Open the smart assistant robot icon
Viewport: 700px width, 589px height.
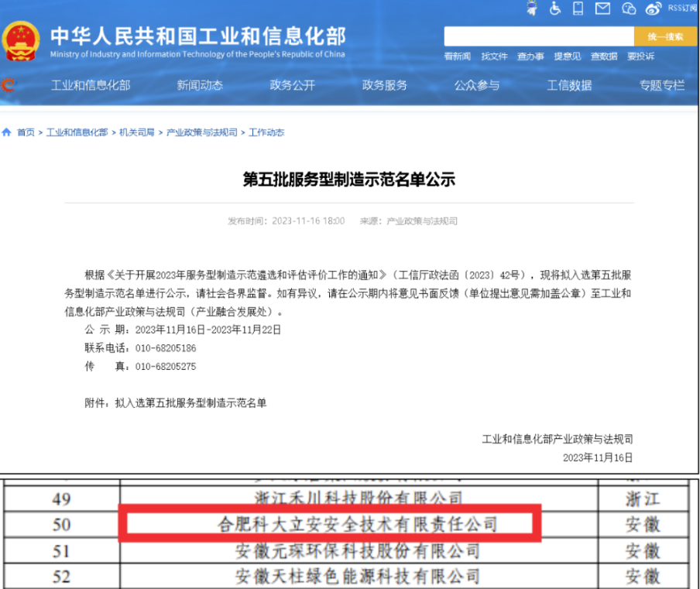[x=532, y=9]
